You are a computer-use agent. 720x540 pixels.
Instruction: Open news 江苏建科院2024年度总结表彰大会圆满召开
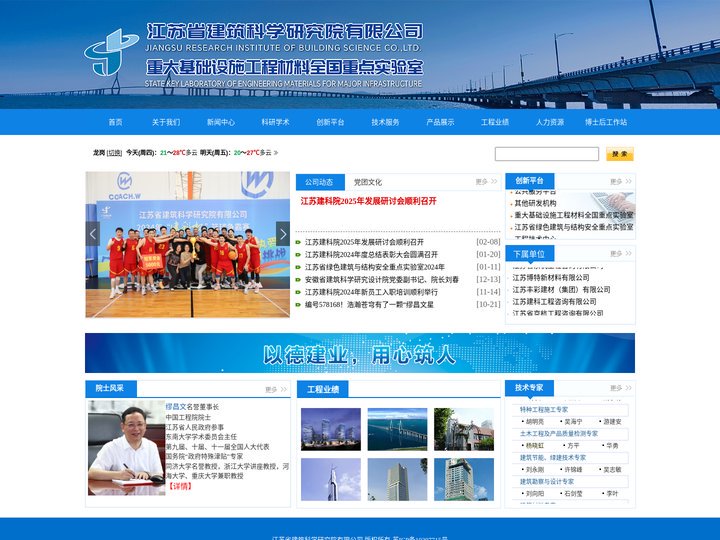[371, 254]
